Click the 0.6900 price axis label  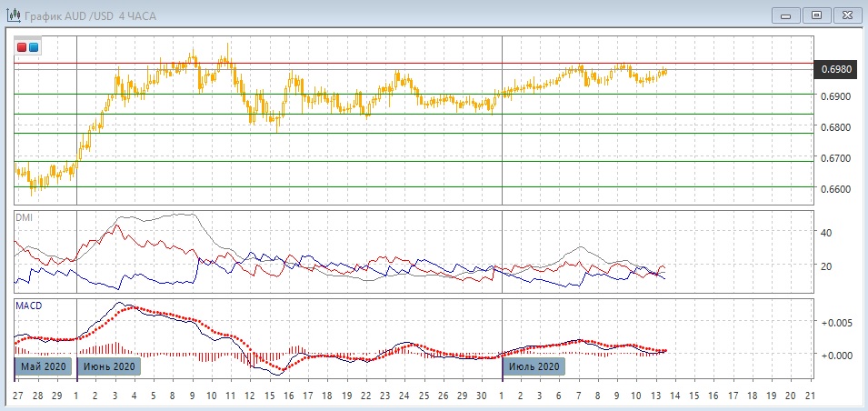pos(835,96)
